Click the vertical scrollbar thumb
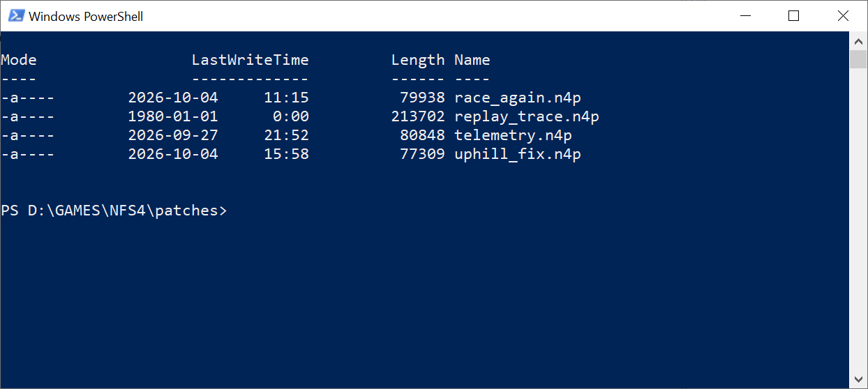The width and height of the screenshot is (868, 389). point(858,59)
